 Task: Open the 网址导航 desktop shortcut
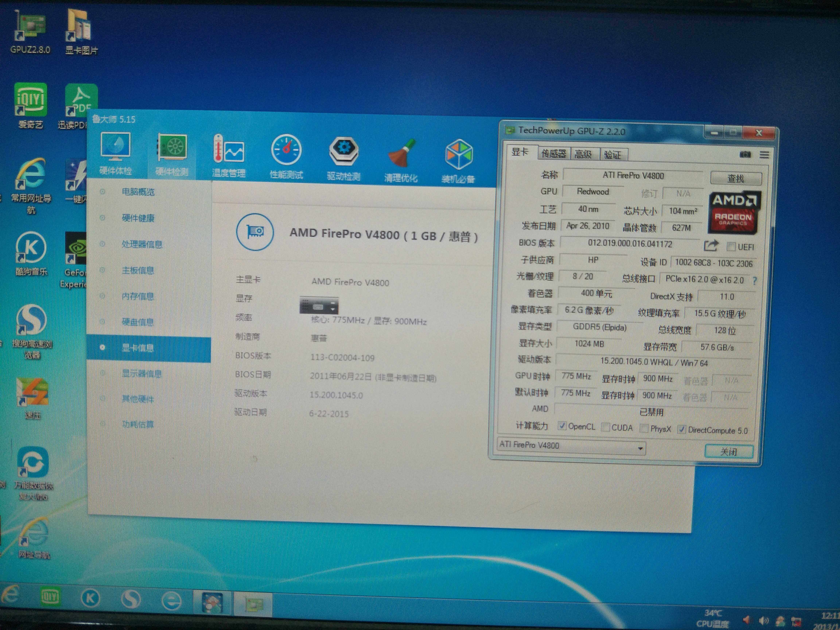34,538
